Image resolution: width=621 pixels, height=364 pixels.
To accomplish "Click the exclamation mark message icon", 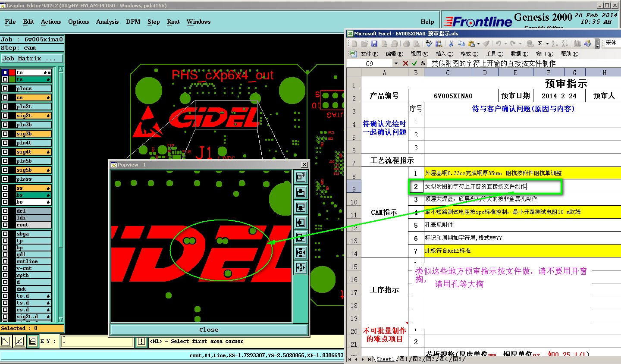I will (141, 341).
